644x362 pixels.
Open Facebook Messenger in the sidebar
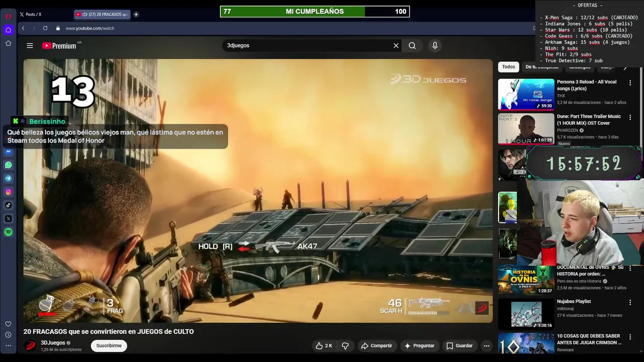[x=9, y=151]
